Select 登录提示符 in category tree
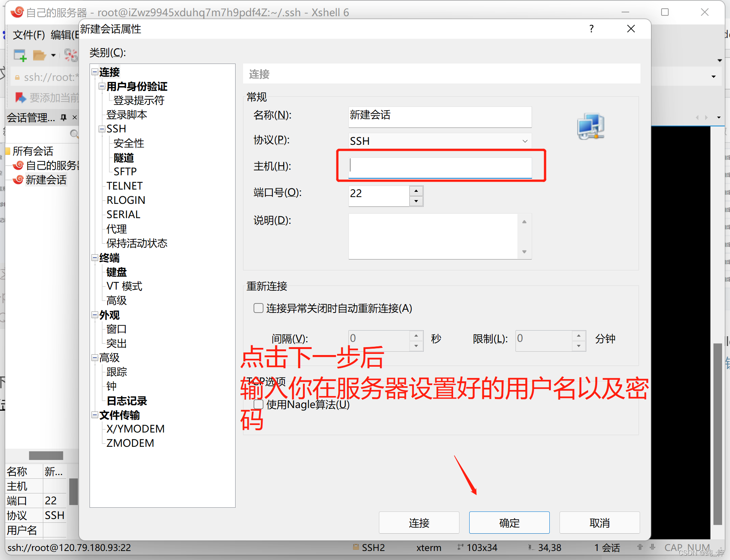The image size is (730, 560). click(x=139, y=100)
